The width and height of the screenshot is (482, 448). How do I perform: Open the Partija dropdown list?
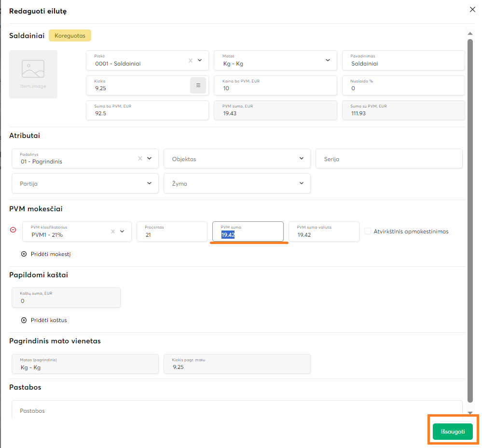tap(149, 183)
